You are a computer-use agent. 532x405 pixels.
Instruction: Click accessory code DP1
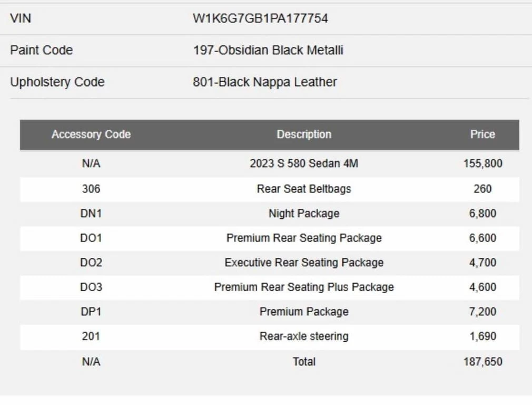[91, 312]
